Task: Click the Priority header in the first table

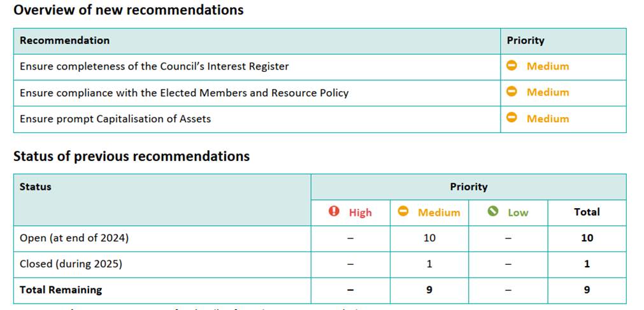Action: click(526, 40)
